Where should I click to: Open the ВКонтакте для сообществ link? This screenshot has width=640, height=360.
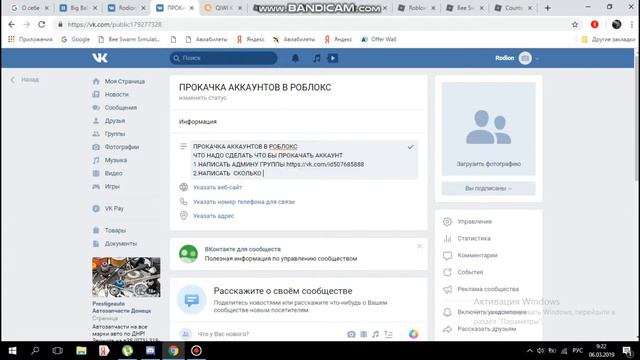point(242,249)
